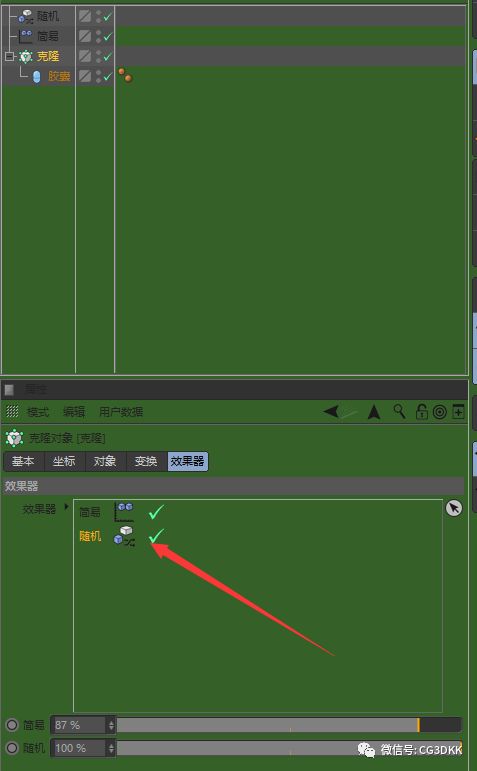
Task: Click 随机 effector icon in effectors list
Action: click(124, 536)
